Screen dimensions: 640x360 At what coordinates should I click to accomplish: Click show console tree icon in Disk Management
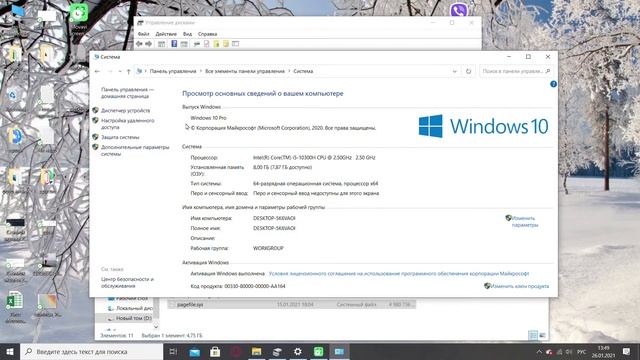[161, 44]
